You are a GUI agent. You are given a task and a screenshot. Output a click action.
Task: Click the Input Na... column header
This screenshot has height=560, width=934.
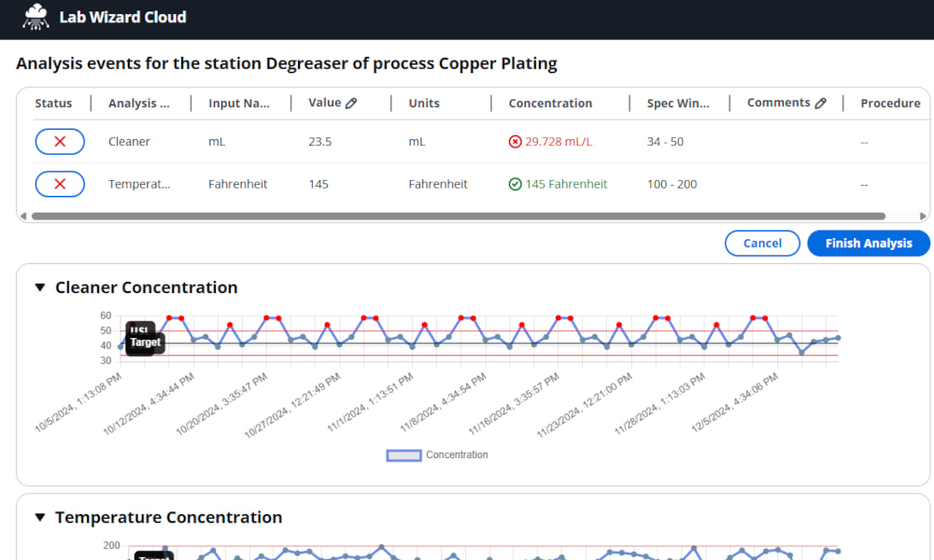[x=239, y=104]
